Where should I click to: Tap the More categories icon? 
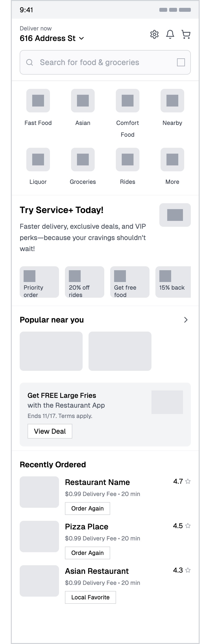pyautogui.click(x=172, y=160)
